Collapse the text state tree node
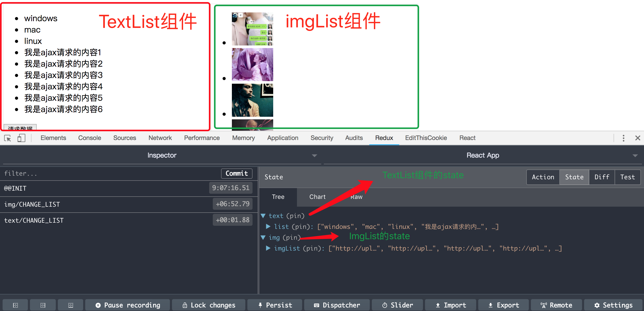 tap(263, 216)
